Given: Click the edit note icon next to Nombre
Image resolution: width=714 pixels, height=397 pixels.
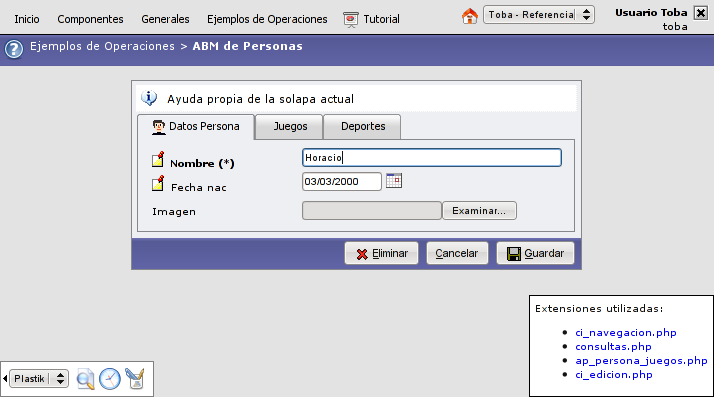Looking at the screenshot, I should [x=158, y=159].
